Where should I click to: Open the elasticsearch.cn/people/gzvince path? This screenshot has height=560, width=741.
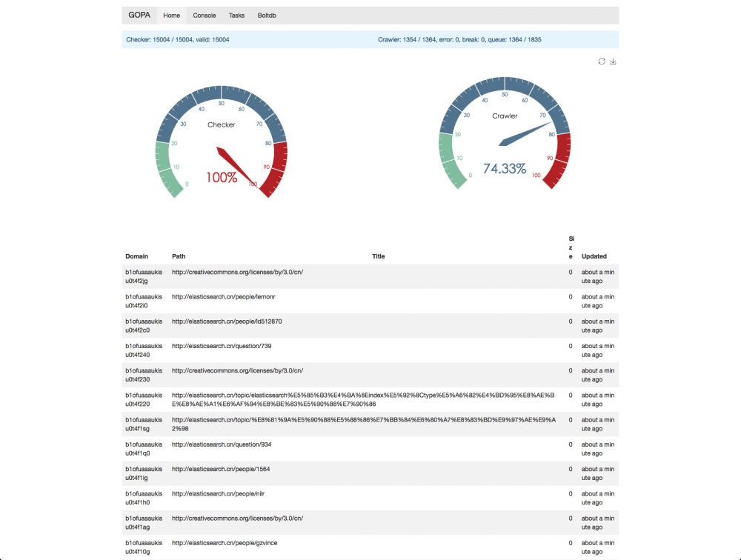pyautogui.click(x=225, y=543)
